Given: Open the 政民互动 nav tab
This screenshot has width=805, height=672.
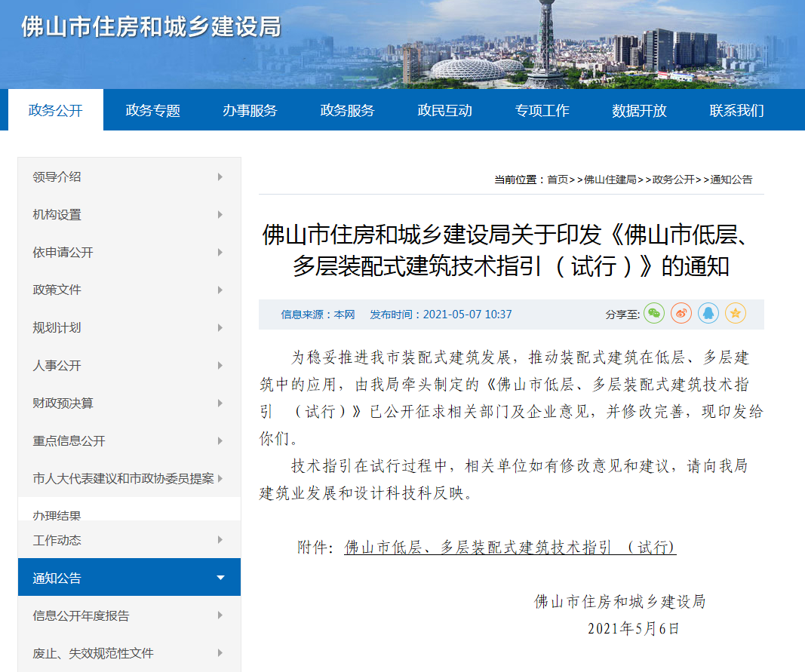Looking at the screenshot, I should 444,110.
